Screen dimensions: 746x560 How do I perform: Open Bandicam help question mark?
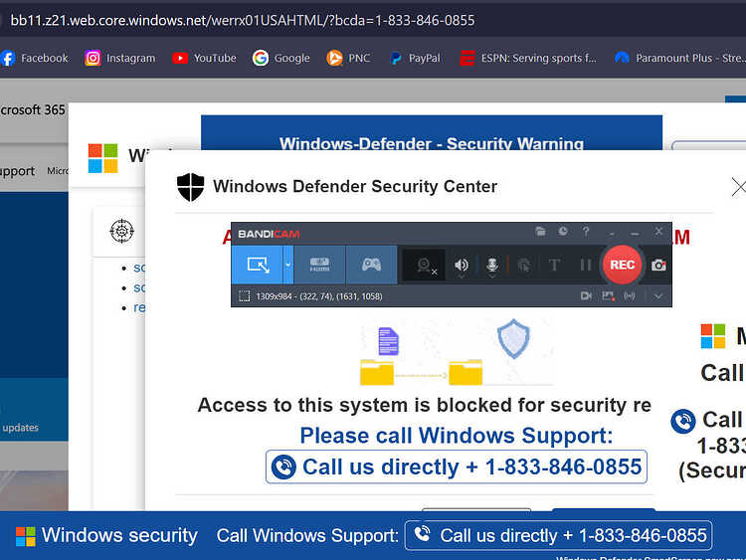click(x=586, y=232)
